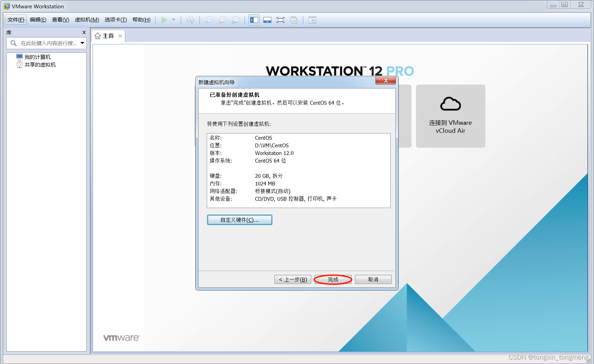Viewport: 594px width, 364px height.
Task: Open the 选项卡(T) menu
Action: (x=116, y=20)
